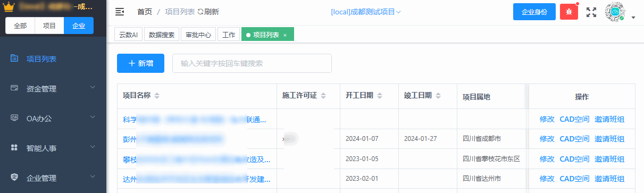Go to 首页 in the breadcrumb
This screenshot has width=644, height=193.
[144, 12]
